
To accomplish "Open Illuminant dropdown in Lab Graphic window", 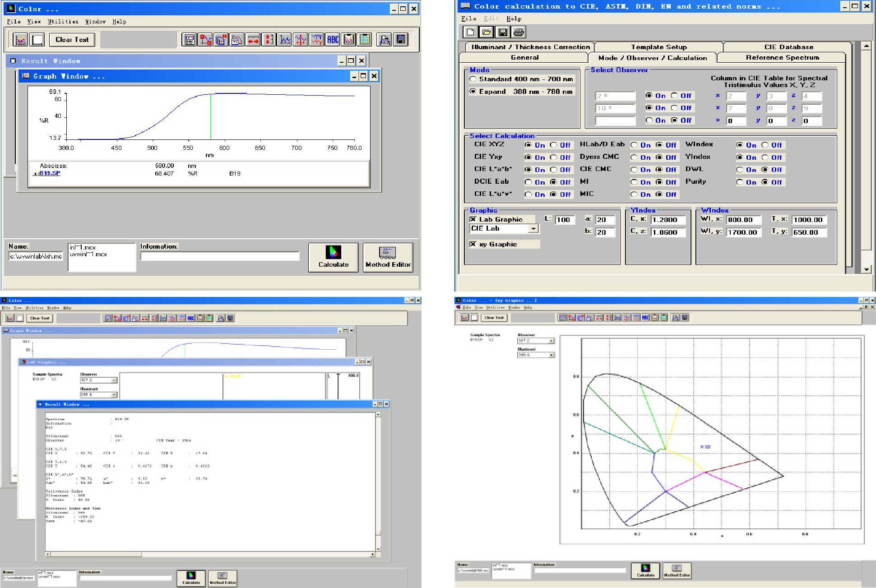I will [113, 395].
